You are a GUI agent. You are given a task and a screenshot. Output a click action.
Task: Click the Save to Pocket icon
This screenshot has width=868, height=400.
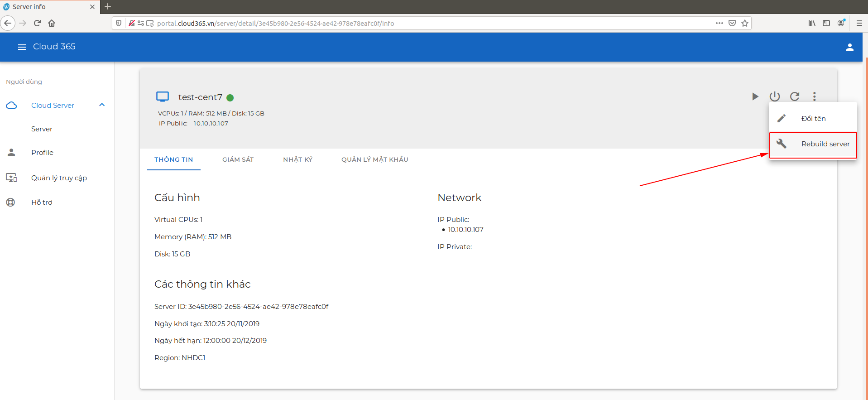[732, 23]
